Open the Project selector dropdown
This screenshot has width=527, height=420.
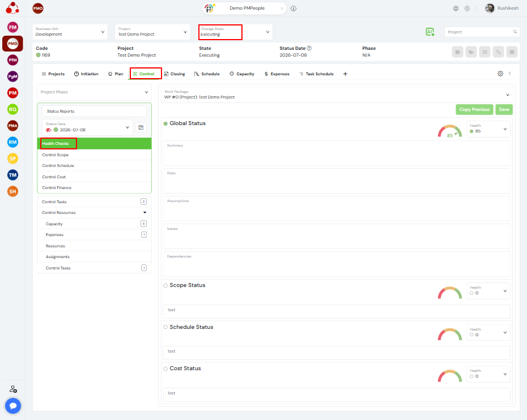[152, 32]
